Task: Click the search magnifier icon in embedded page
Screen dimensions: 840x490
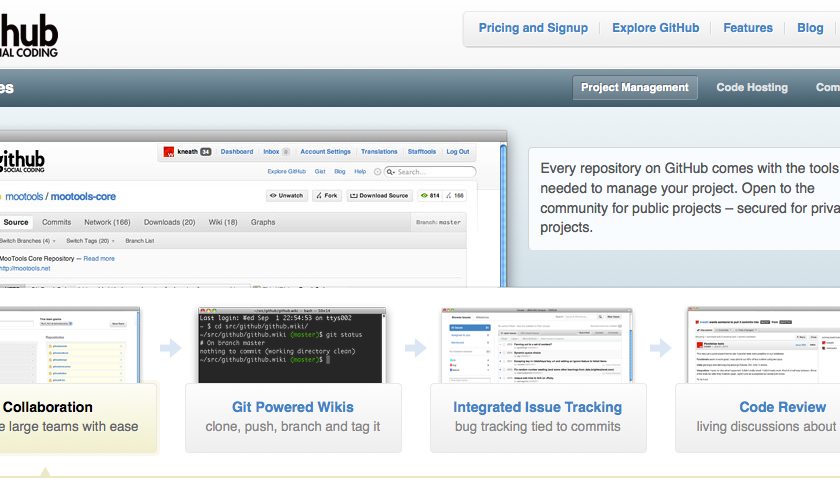Action: tap(389, 172)
